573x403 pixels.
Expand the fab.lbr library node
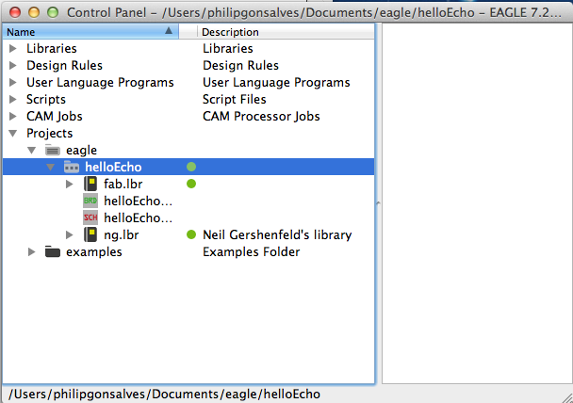coord(69,184)
